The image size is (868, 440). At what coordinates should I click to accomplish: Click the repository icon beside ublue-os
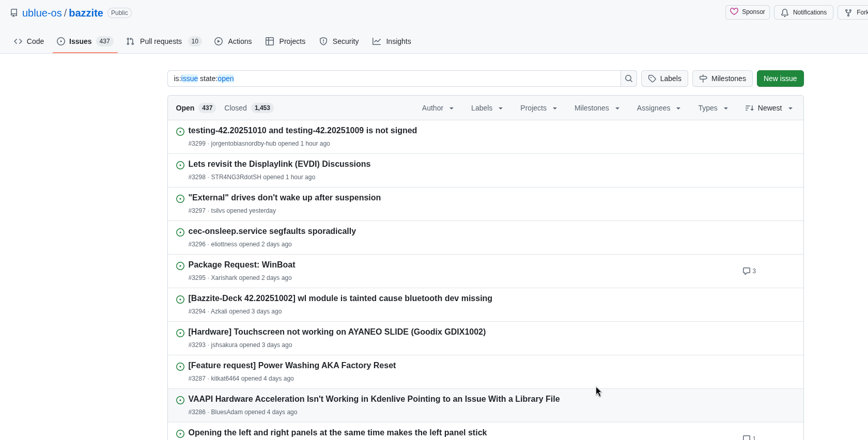tap(14, 13)
